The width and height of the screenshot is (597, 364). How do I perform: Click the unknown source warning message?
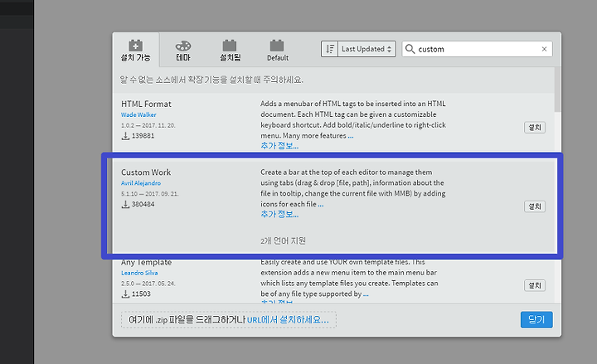[211, 80]
